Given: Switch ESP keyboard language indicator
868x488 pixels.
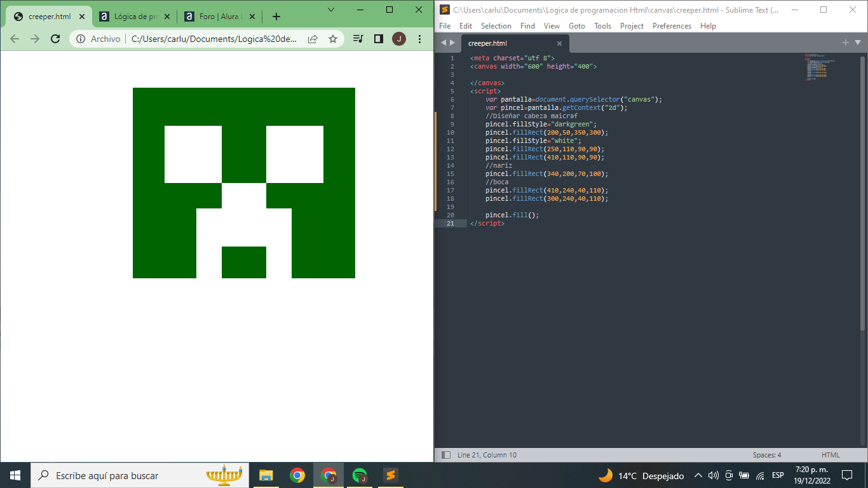Looking at the screenshot, I should [x=778, y=475].
